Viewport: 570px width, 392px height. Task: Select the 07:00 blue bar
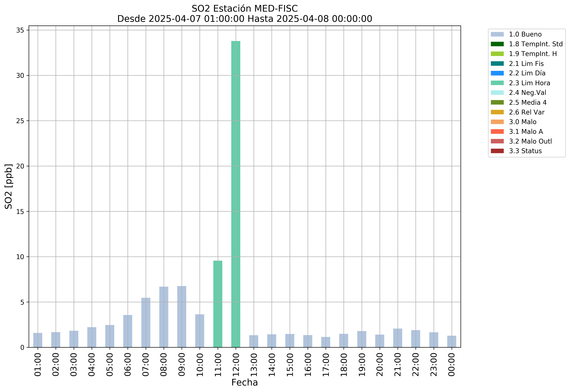tap(146, 323)
